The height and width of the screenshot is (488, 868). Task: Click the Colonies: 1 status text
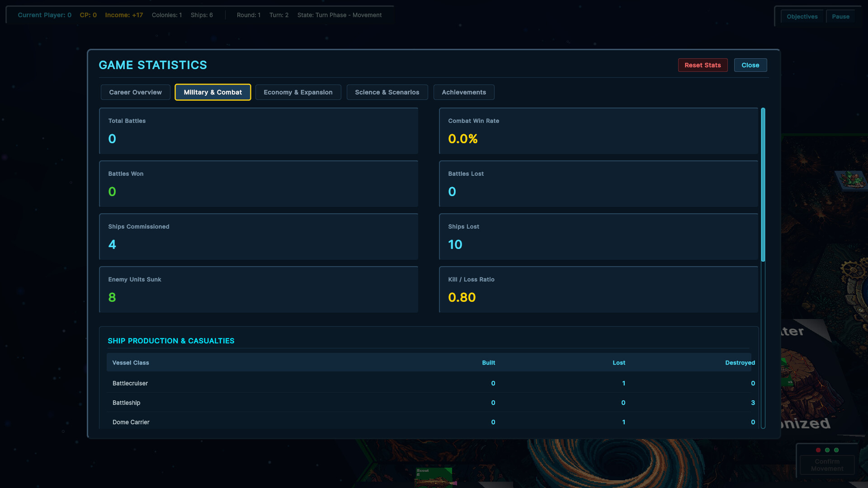[167, 15]
